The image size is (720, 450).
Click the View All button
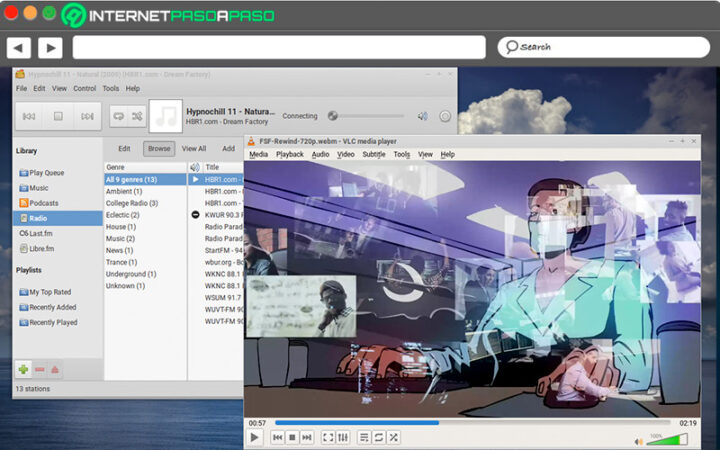194,148
